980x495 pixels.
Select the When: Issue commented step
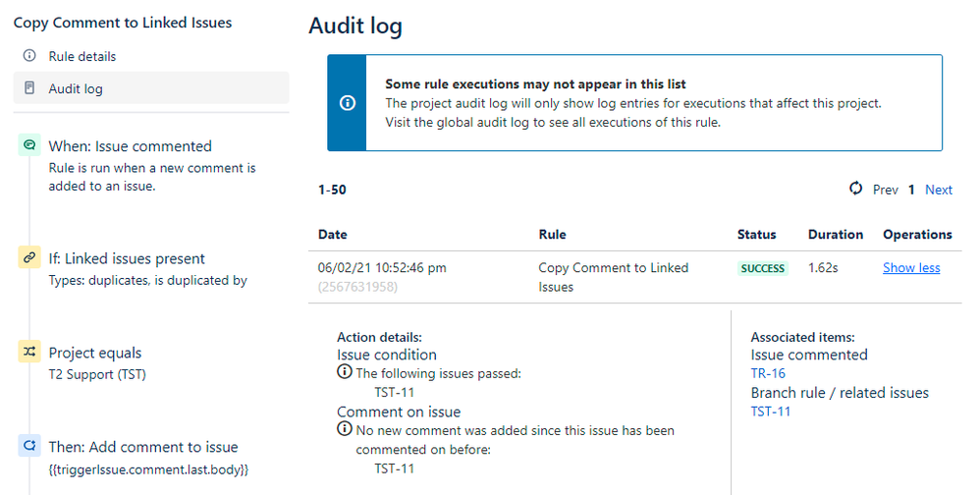[x=130, y=146]
